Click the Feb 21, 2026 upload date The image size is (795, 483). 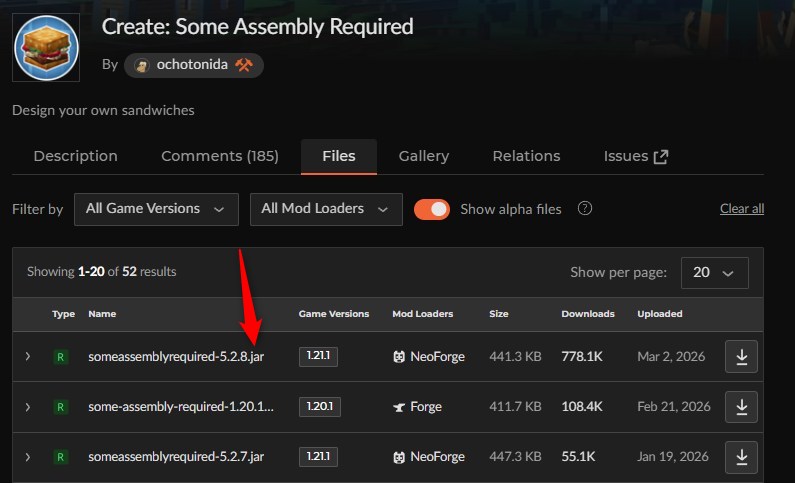674,407
